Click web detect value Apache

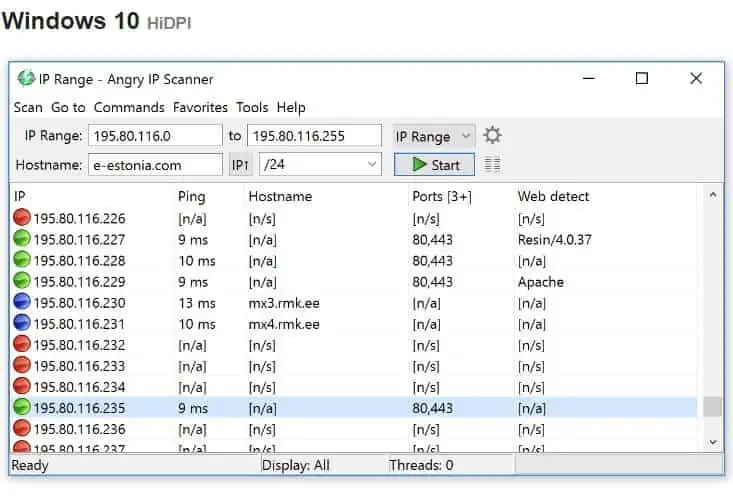[541, 282]
